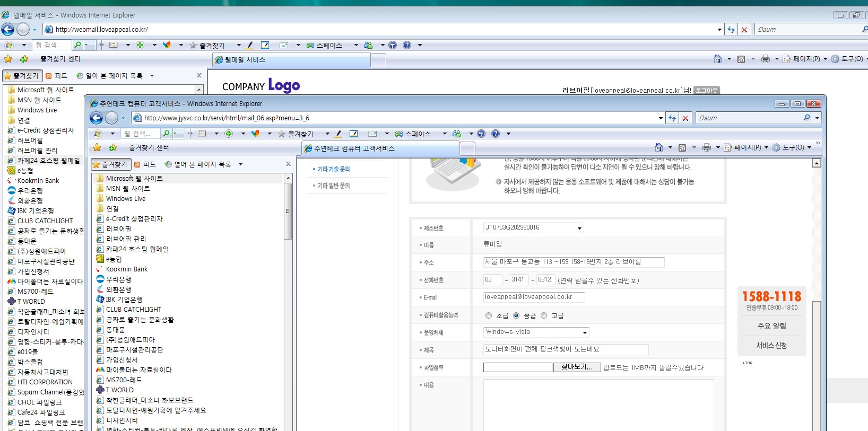Open T WORLD favorite in front panel
The width and height of the screenshot is (868, 431).
click(x=119, y=390)
